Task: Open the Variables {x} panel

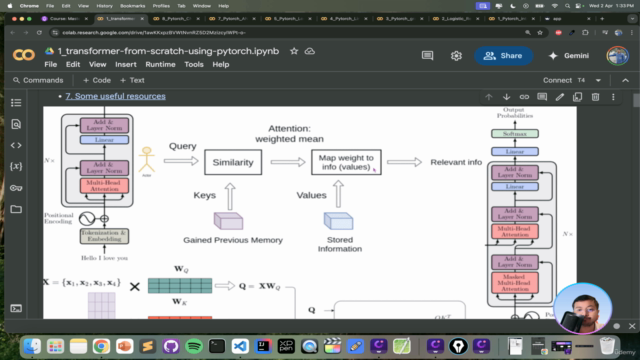Action: [x=16, y=166]
